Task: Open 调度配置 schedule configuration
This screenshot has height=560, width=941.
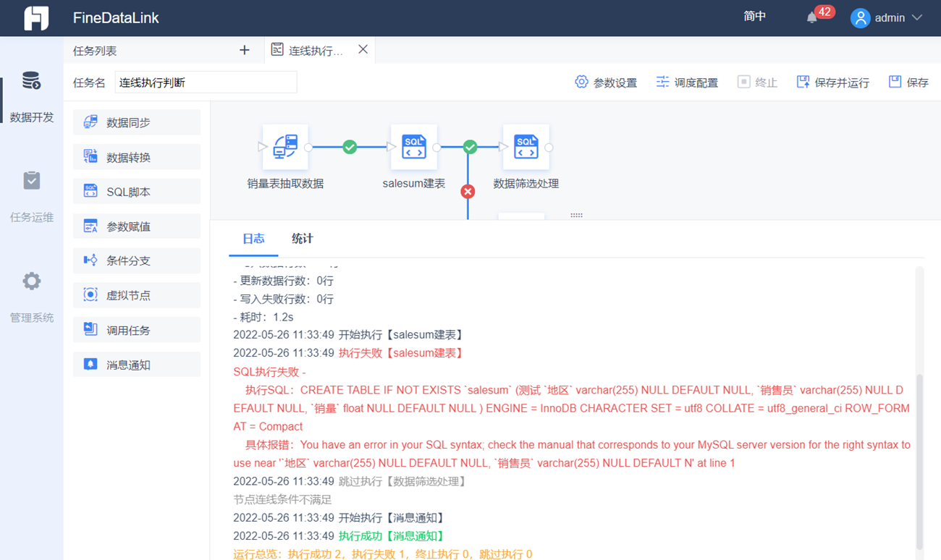Action: coord(687,82)
